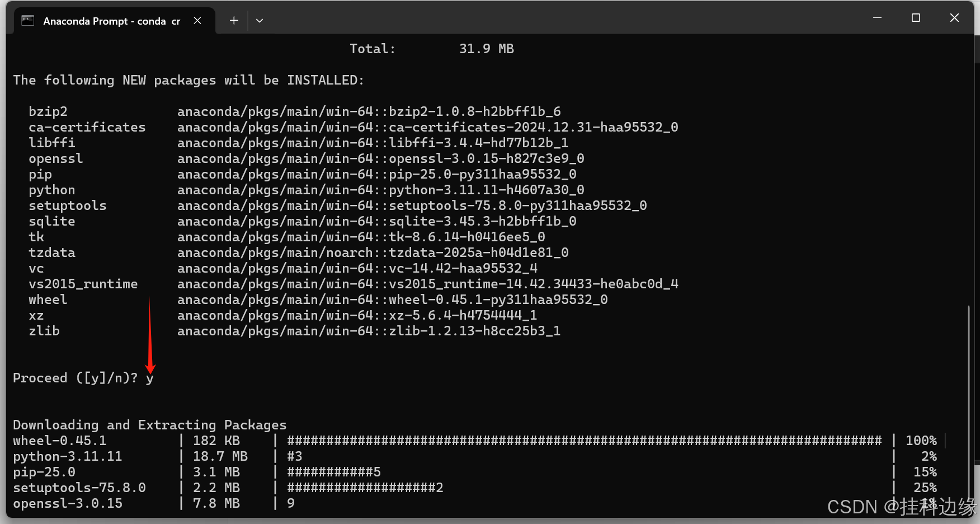
Task: Click the python-3.11.11 download row
Action: pyautogui.click(x=475, y=456)
